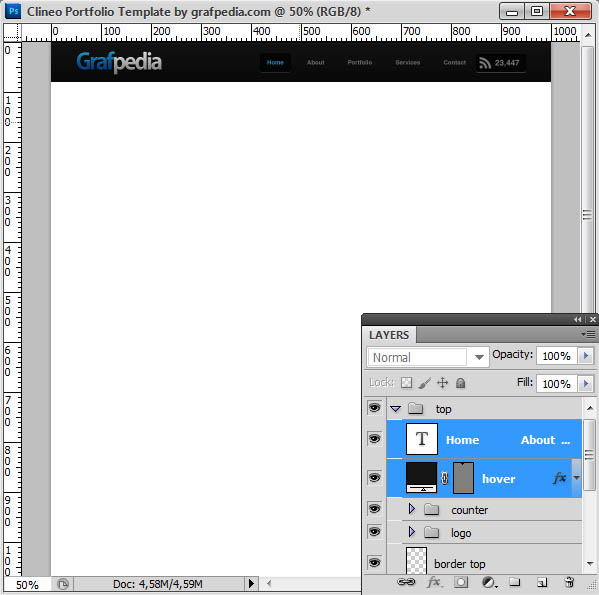Click the RSS feed icon in the canvas header
Viewport: 599px width, 595px height.
[x=485, y=63]
